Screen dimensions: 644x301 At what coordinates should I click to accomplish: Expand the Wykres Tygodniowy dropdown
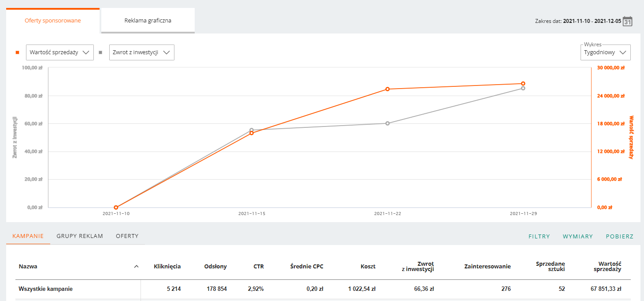605,52
